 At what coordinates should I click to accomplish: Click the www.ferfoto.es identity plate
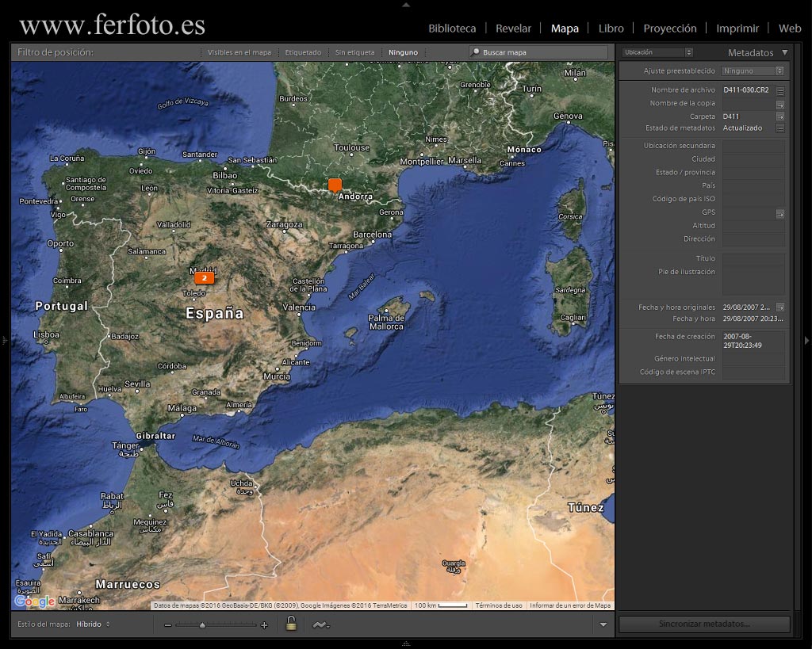pyautogui.click(x=113, y=25)
